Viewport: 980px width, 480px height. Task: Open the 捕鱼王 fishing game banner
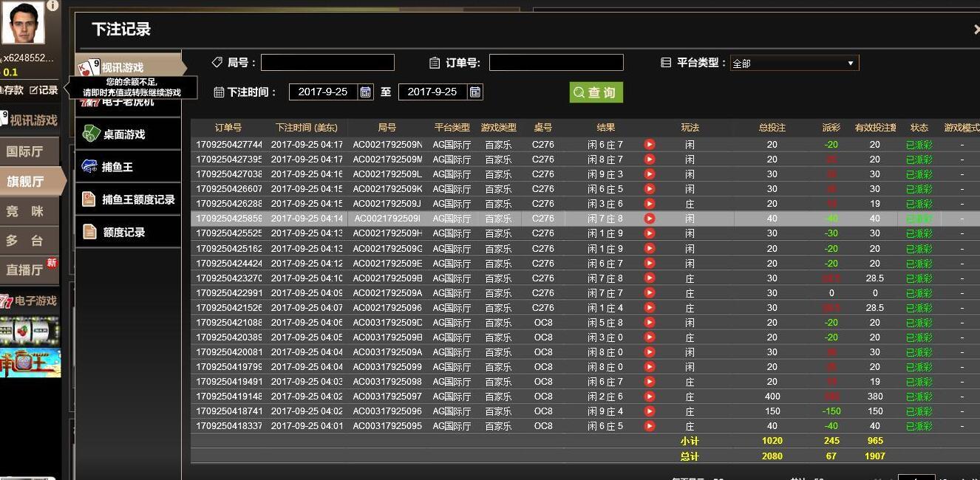coord(30,363)
